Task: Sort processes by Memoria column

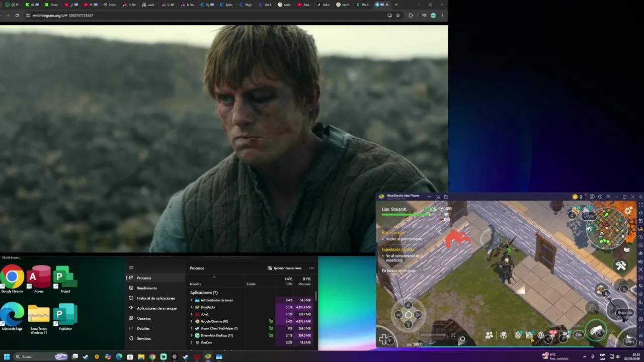Action: pos(305,282)
